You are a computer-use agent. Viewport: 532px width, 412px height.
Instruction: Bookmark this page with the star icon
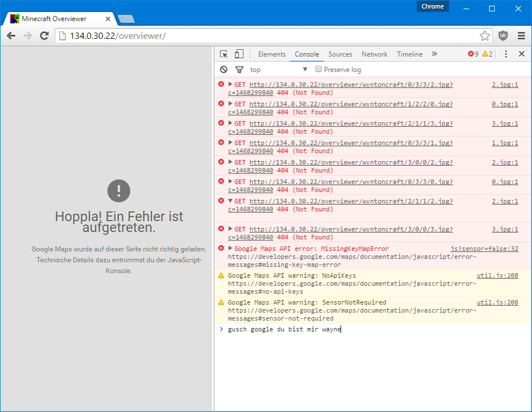pyautogui.click(x=485, y=36)
